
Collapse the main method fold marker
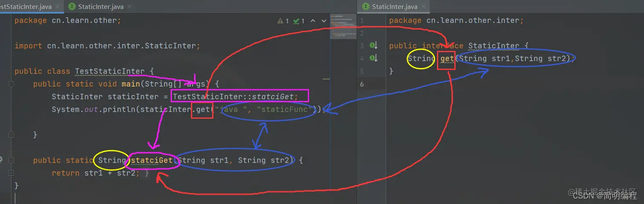click(x=11, y=84)
